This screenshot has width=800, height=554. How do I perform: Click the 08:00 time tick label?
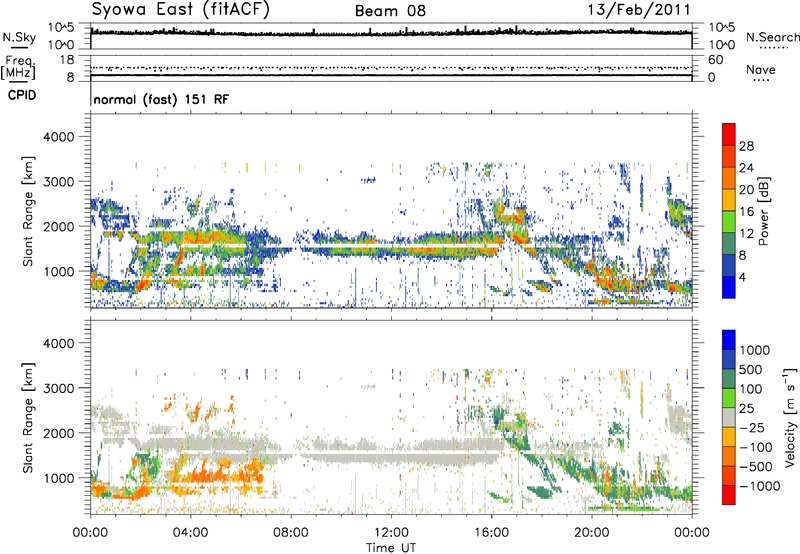(291, 533)
